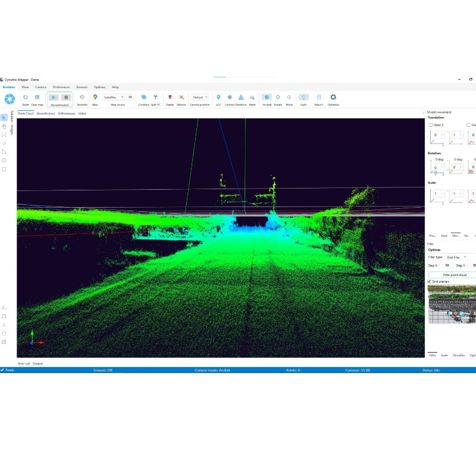Image resolution: width=476 pixels, height=476 pixels.
Task: Click the camera shutter app logo
Action: click(x=10, y=99)
